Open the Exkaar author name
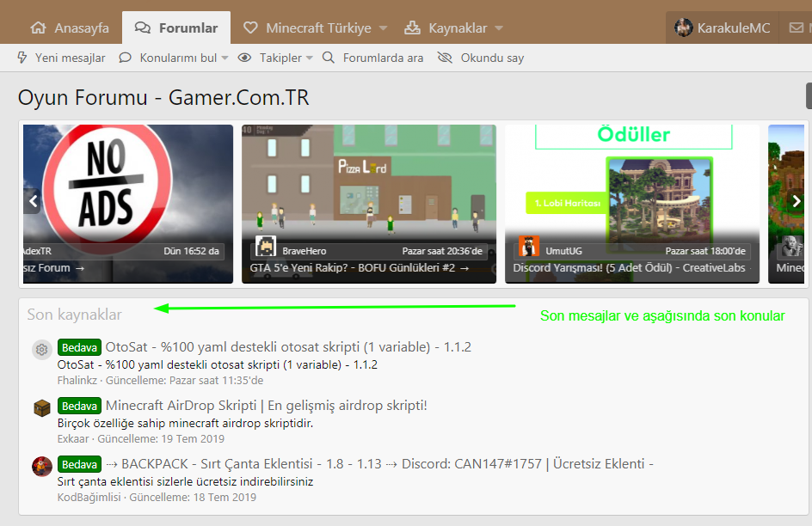Viewport: 812px width, 526px height. pos(73,439)
